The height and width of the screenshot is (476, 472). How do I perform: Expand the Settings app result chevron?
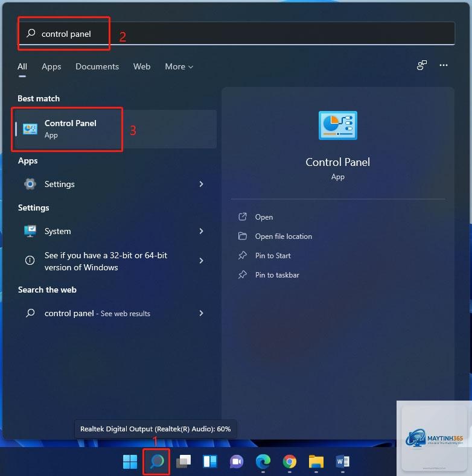[x=201, y=184]
